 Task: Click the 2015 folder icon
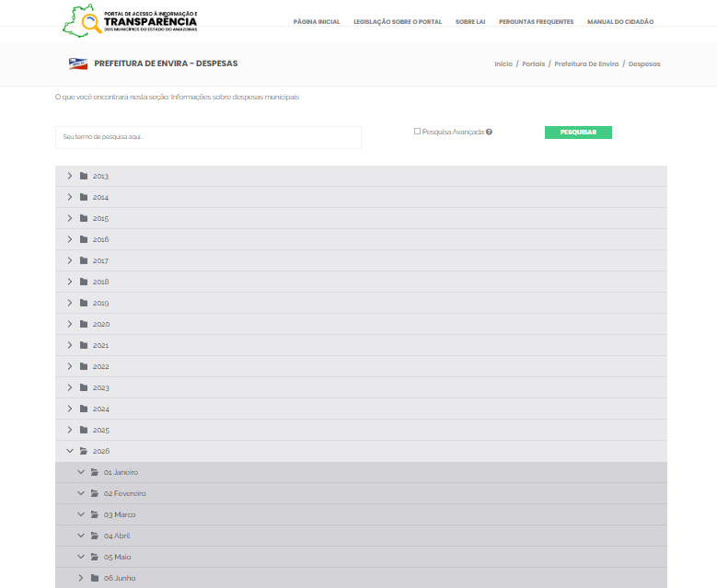(84, 218)
